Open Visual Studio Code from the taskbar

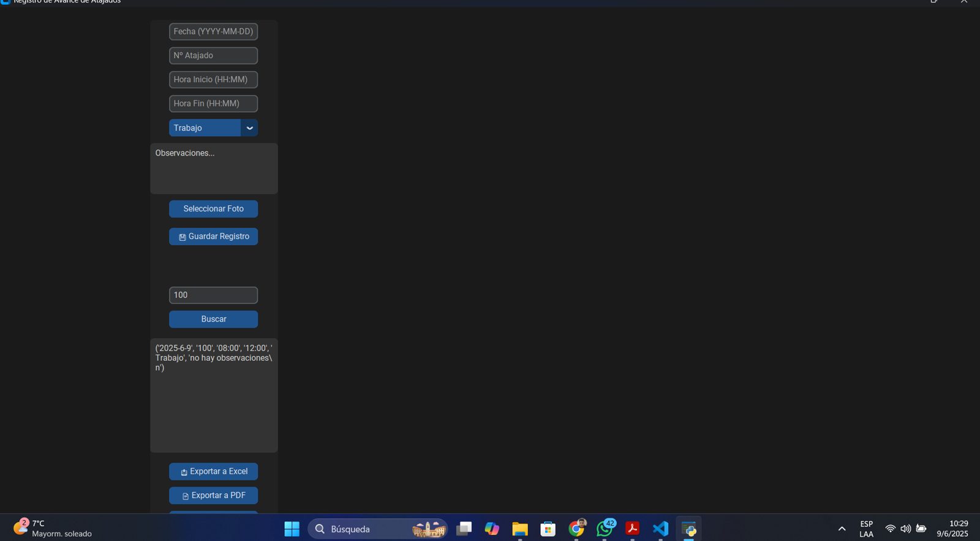660,529
